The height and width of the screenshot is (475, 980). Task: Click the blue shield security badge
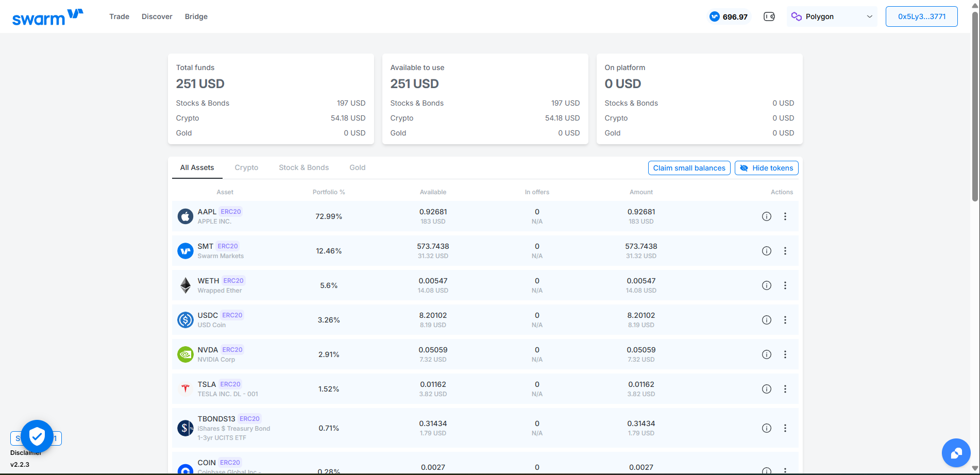pyautogui.click(x=37, y=437)
